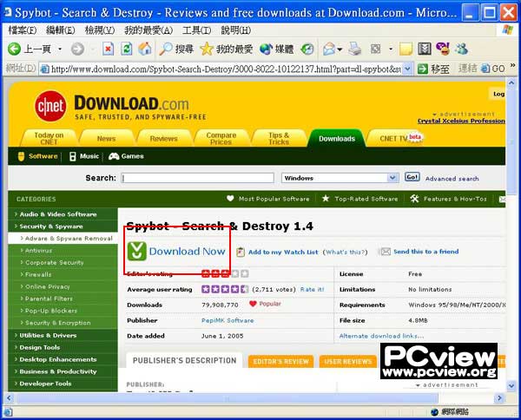This screenshot has width=521, height=420.
Task: Click the yellow note toolbar icon
Action: 406,49
